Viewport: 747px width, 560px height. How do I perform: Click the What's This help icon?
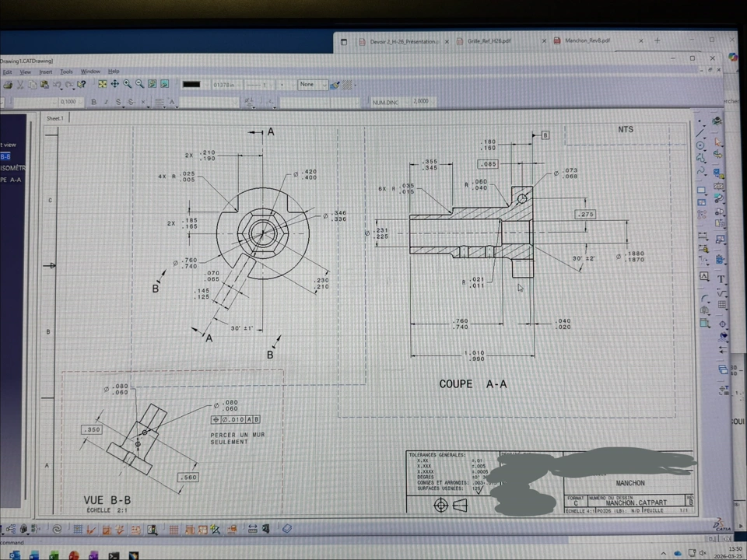(82, 84)
